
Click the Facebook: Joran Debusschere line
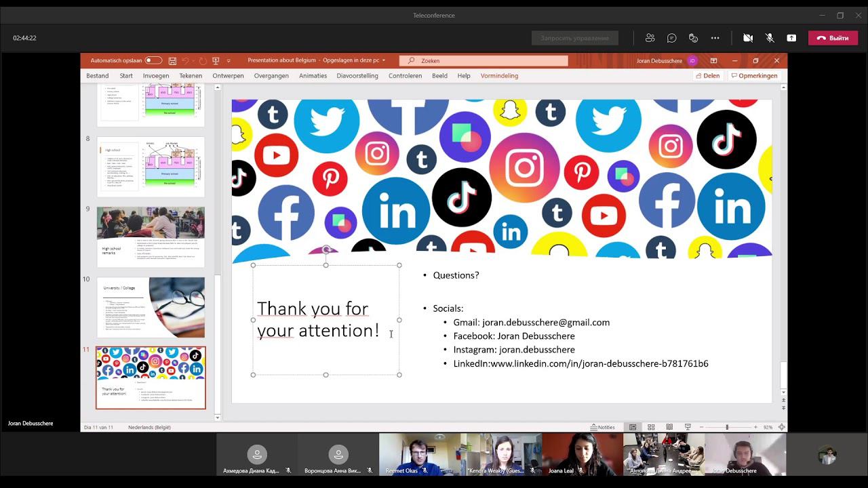click(x=514, y=336)
